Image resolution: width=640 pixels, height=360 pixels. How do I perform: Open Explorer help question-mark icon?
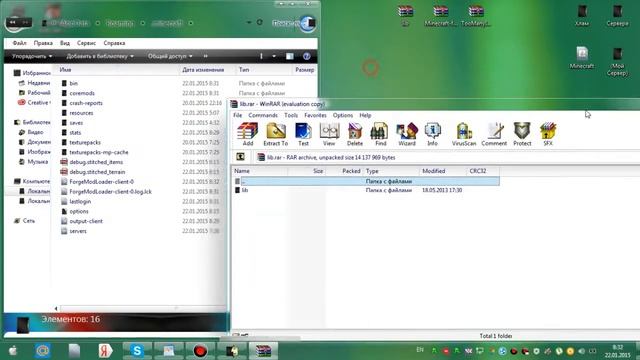(x=307, y=56)
